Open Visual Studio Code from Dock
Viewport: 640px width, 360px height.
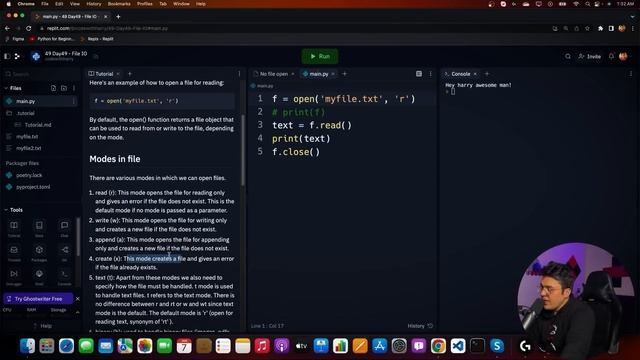458,346
